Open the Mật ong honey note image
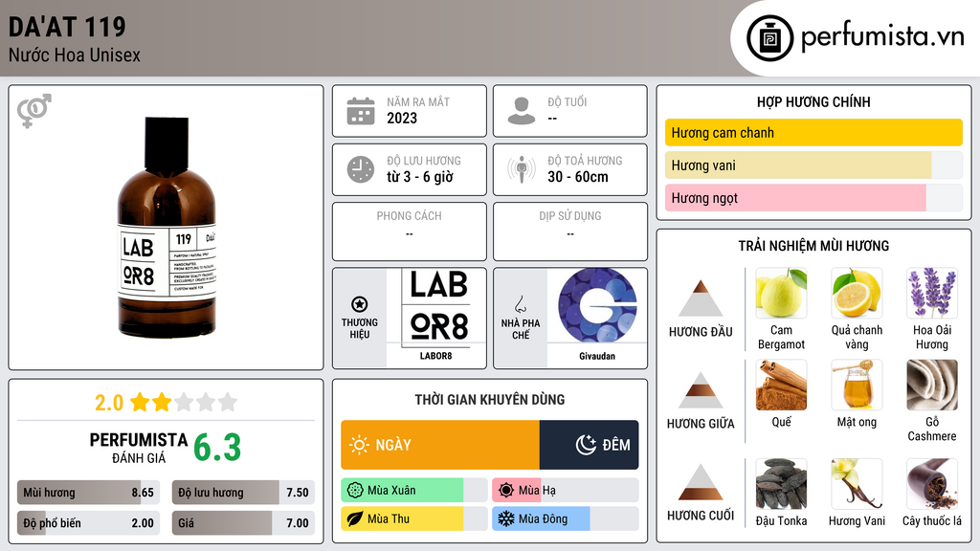Image resolution: width=980 pixels, height=551 pixels. pyautogui.click(x=857, y=385)
